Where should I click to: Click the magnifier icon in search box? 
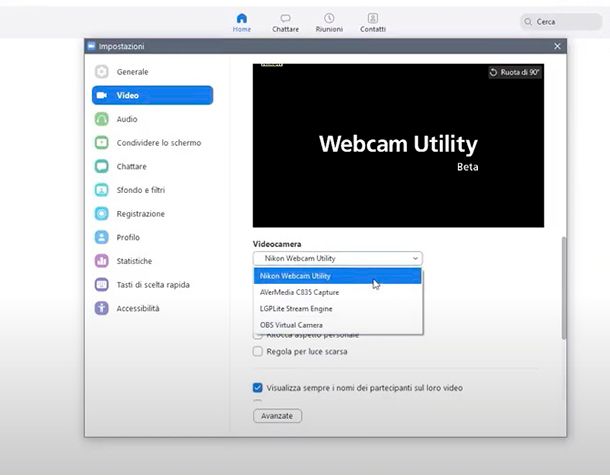pos(528,22)
